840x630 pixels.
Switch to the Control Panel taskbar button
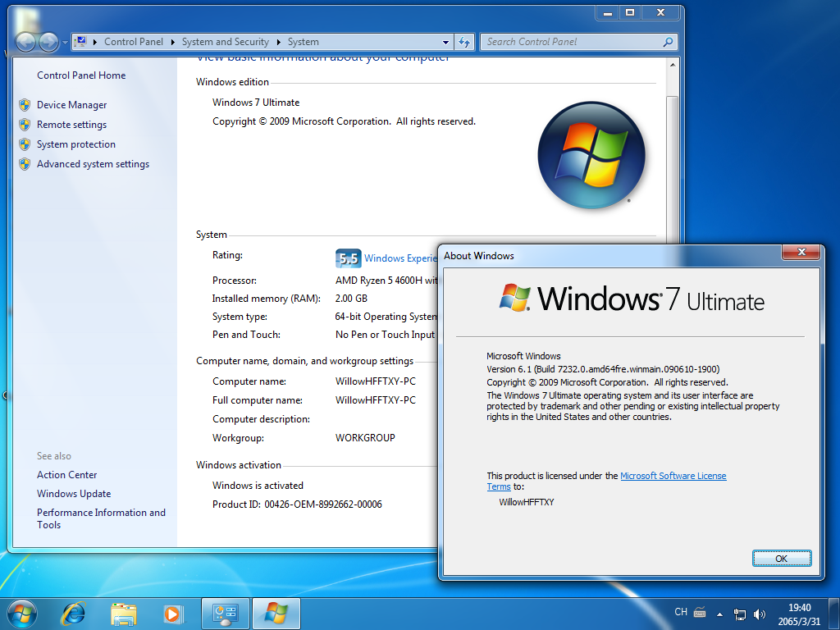(226, 614)
